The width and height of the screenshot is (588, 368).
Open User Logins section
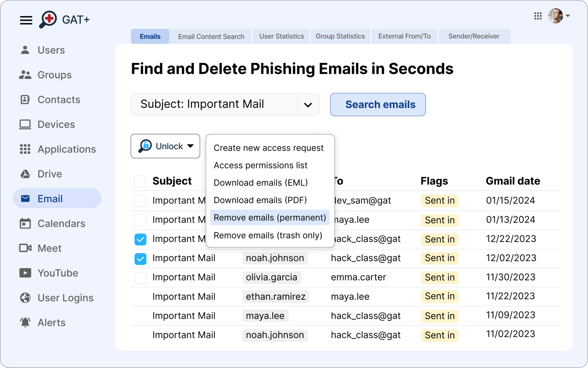(56, 298)
